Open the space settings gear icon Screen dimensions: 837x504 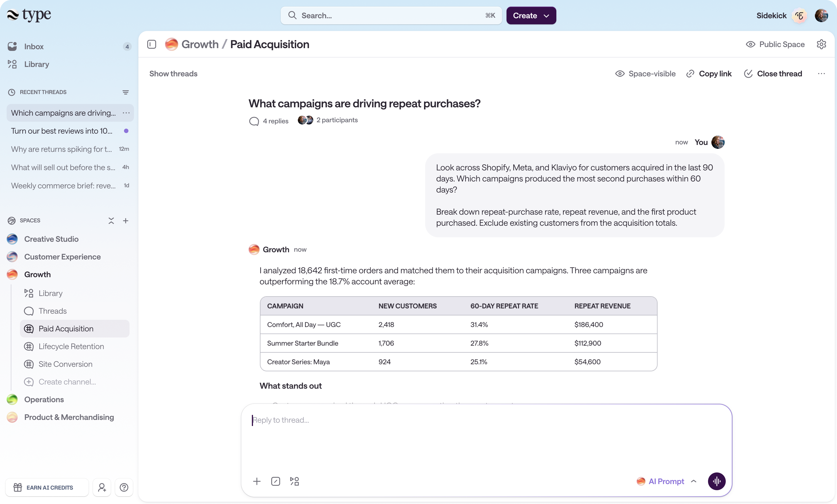point(821,45)
